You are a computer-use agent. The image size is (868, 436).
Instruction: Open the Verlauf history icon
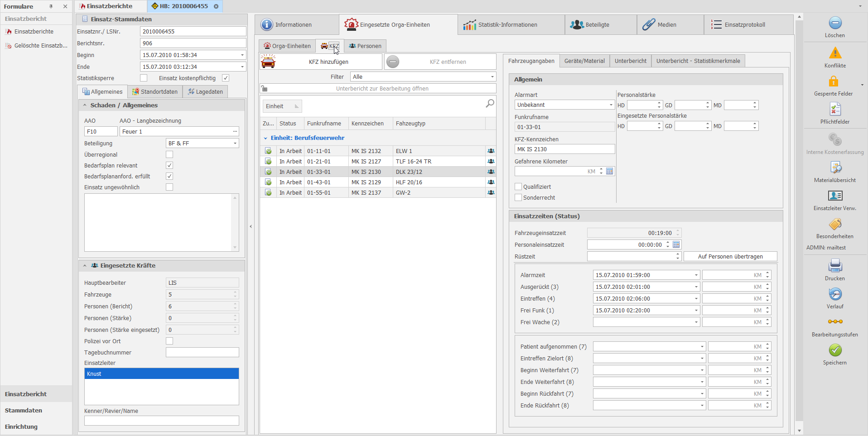click(x=835, y=294)
